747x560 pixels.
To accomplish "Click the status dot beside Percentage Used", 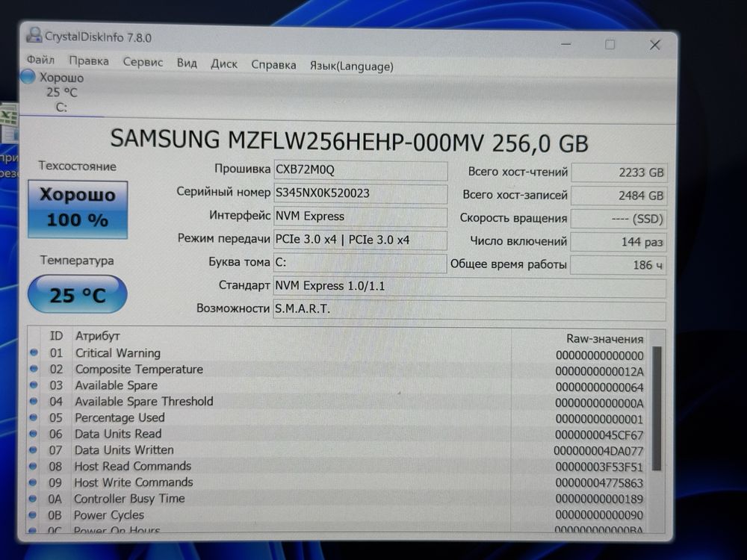I will coord(34,417).
